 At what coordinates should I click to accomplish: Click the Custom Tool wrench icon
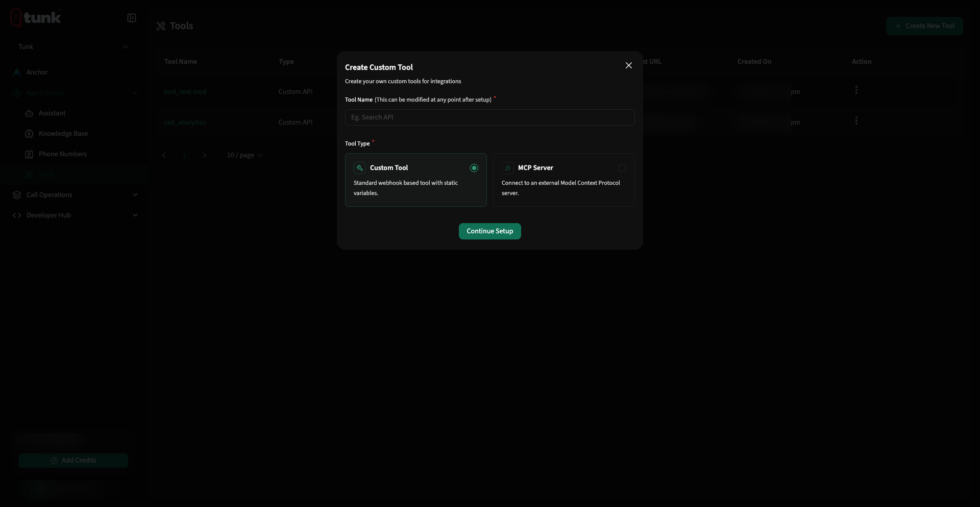(360, 168)
